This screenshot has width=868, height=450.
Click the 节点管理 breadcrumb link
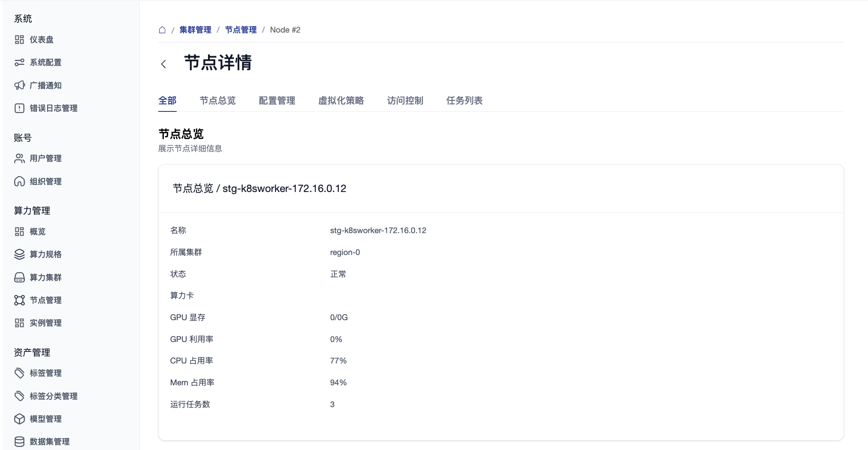241,30
